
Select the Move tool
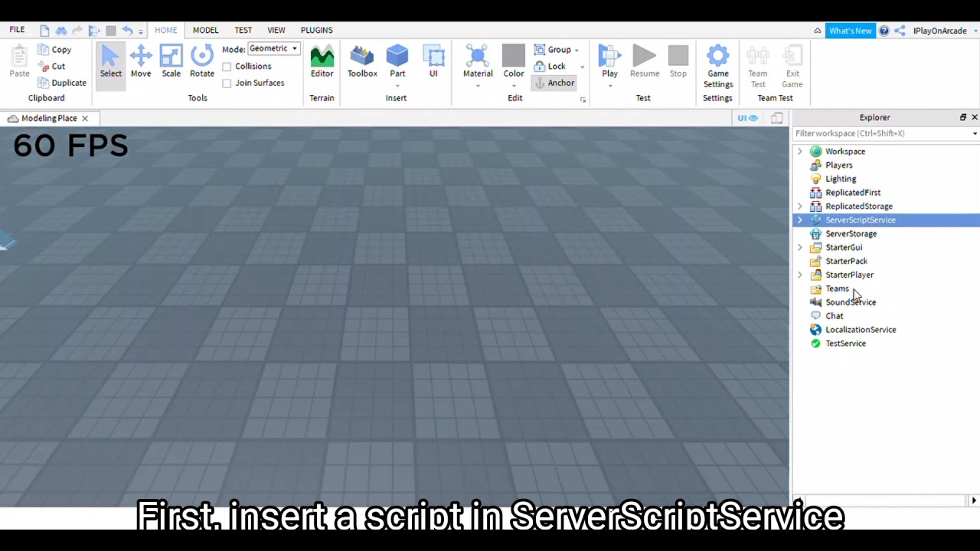pos(141,61)
